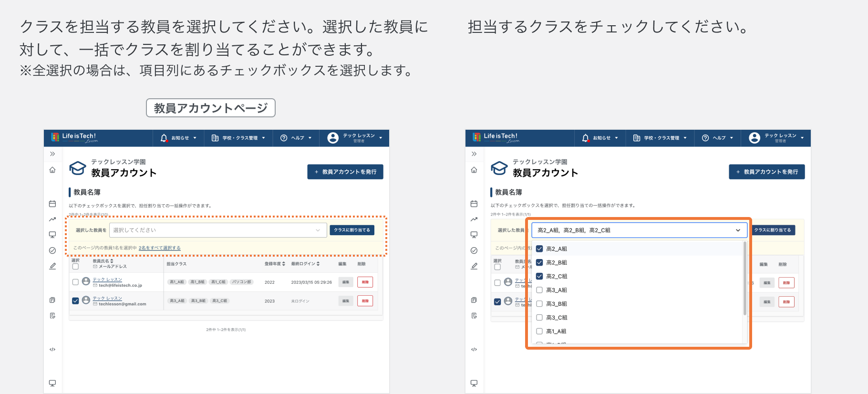Open the pencil icon in the right screenshot sidebar

(x=474, y=266)
